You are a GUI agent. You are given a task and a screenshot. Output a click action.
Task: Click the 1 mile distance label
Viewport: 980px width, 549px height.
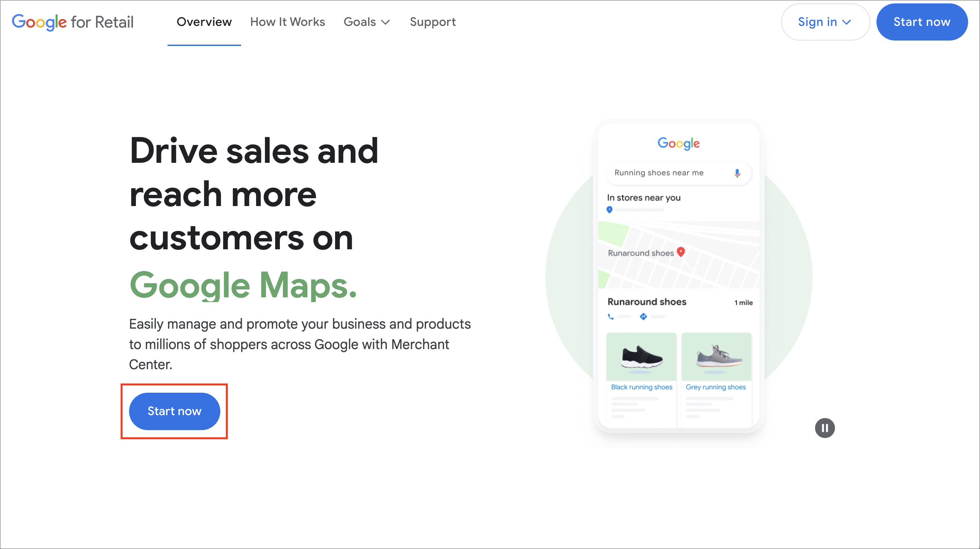coord(743,302)
